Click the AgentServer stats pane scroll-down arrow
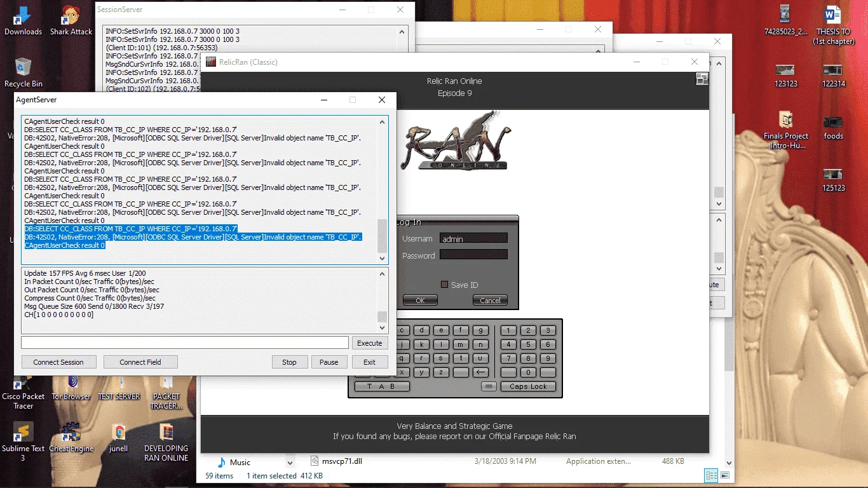Screen dimensions: 868x488 pos(383,328)
